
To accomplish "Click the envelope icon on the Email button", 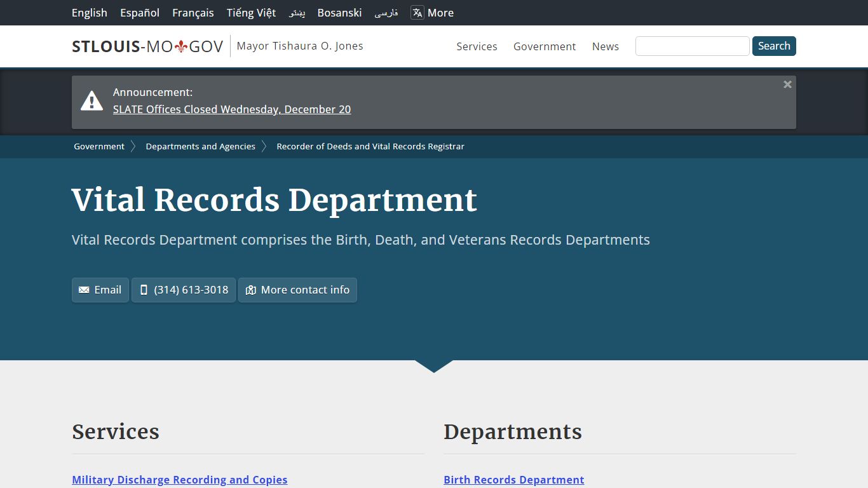I will (x=84, y=290).
